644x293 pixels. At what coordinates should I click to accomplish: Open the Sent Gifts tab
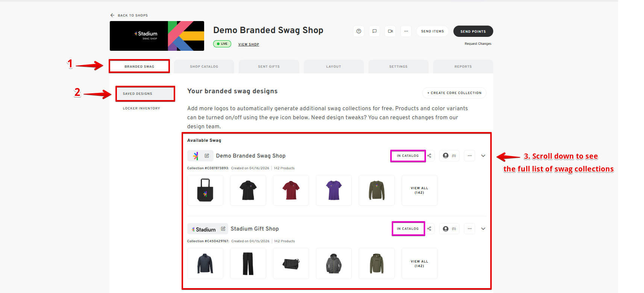269,67
